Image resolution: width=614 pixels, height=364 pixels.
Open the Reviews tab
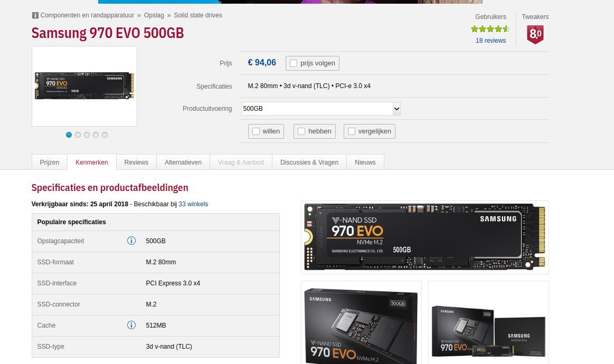[136, 162]
